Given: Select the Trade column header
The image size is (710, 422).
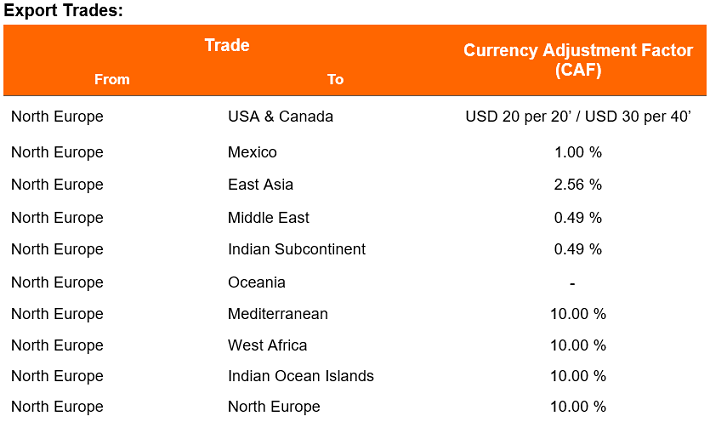Looking at the screenshot, I should tap(227, 45).
